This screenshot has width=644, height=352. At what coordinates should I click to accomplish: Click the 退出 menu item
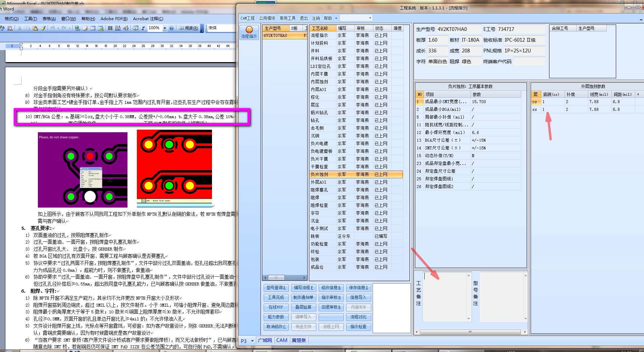[x=304, y=18]
